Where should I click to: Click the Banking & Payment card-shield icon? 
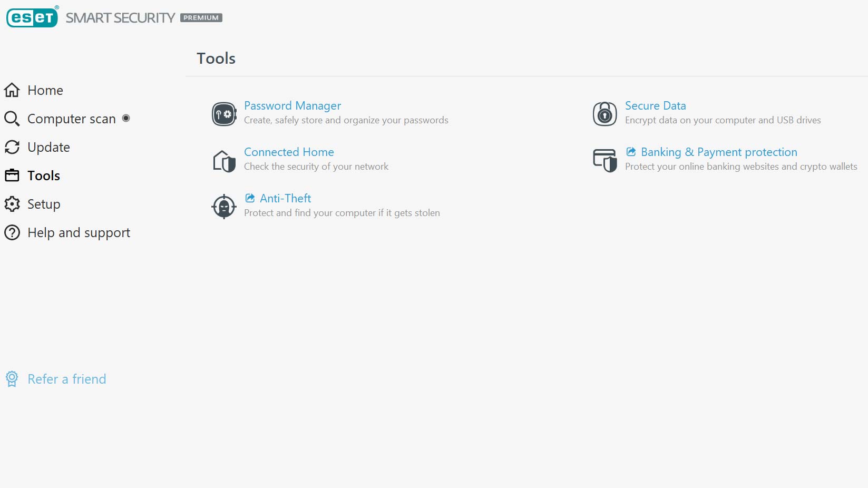pos(605,160)
